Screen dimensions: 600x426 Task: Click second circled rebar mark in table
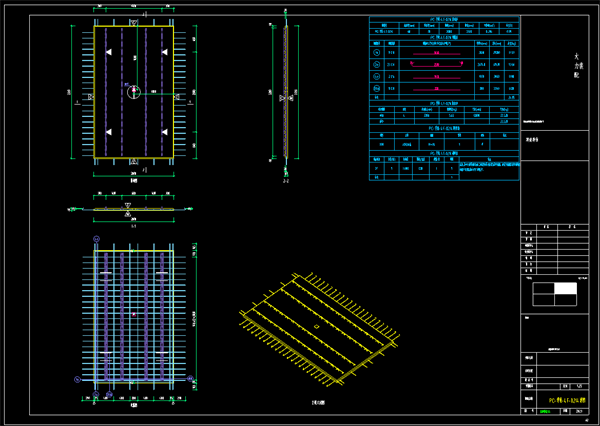click(377, 65)
